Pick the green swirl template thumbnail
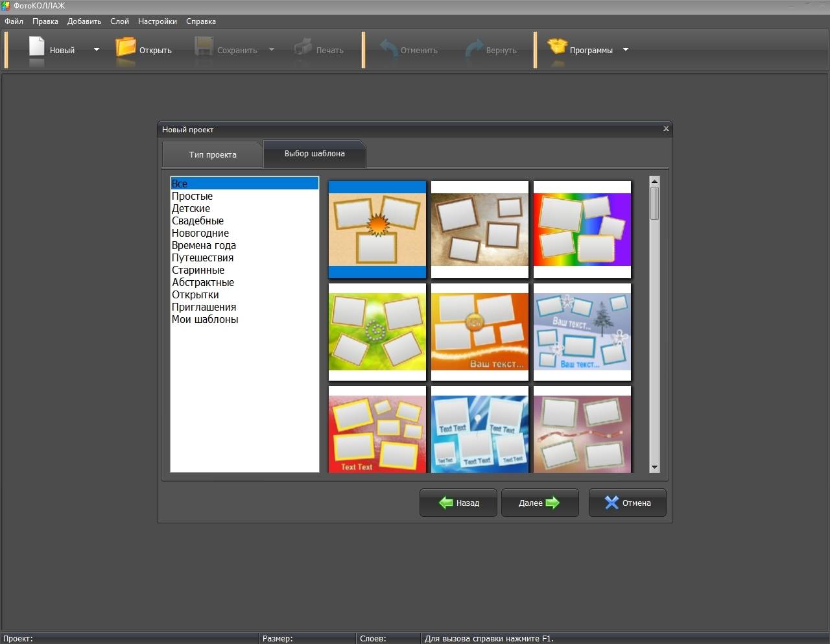Screen dimensions: 830x644 (377, 332)
